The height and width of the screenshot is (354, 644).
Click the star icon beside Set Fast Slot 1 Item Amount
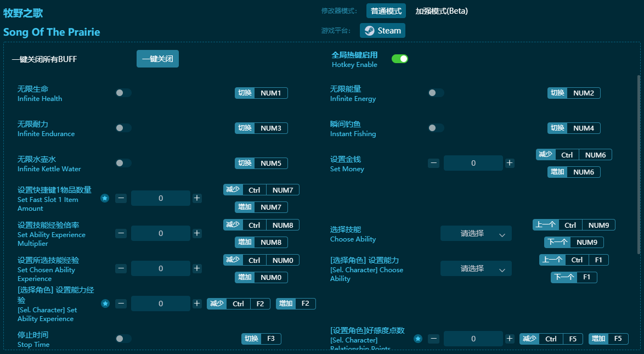(105, 198)
